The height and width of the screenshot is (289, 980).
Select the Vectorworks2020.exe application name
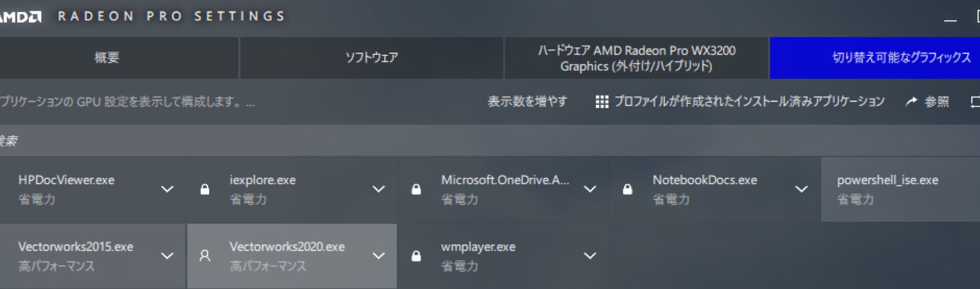[287, 246]
